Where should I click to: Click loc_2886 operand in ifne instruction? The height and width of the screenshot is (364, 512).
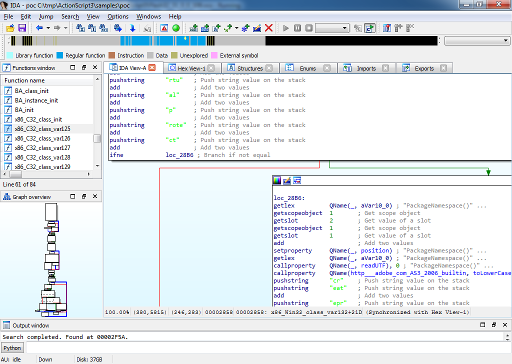pyautogui.click(x=179, y=155)
